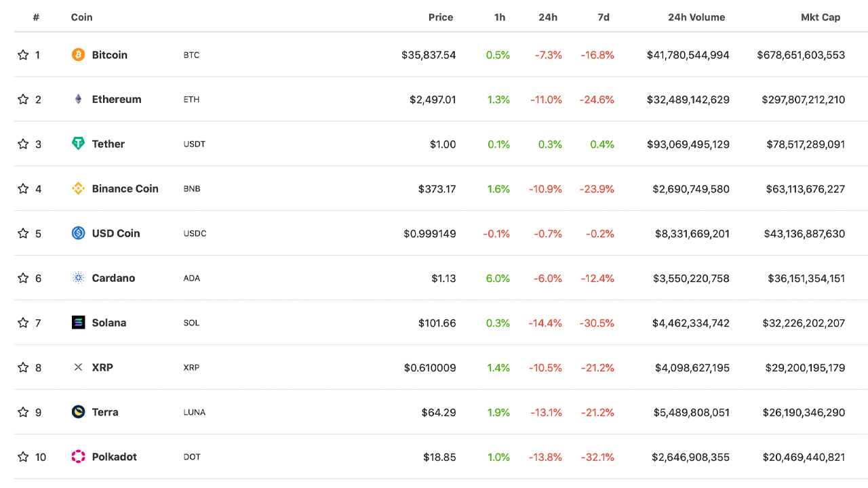Click the Bitcoin orange logo icon
Image resolution: width=868 pixels, height=488 pixels.
click(x=79, y=55)
